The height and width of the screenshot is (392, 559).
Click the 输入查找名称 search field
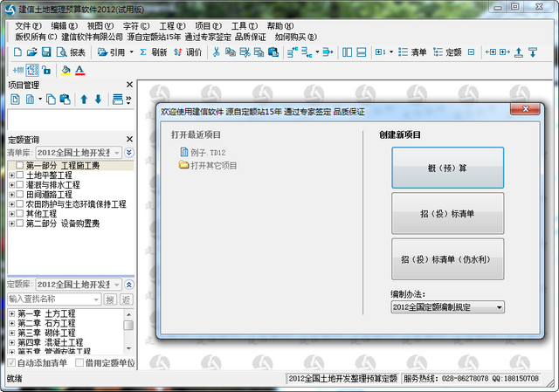point(54,299)
